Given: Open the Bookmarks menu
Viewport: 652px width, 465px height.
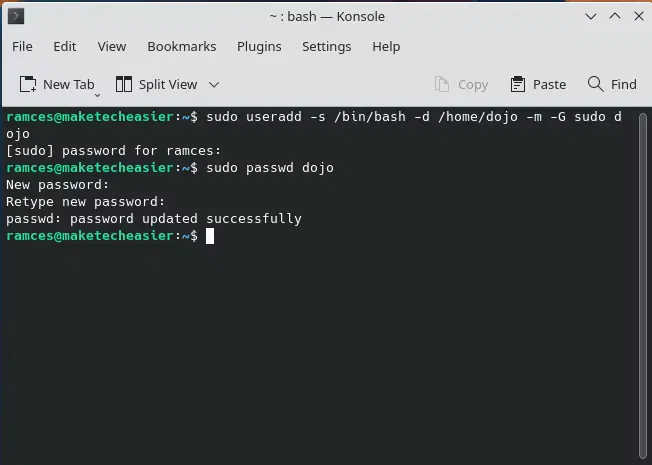Looking at the screenshot, I should (x=182, y=47).
